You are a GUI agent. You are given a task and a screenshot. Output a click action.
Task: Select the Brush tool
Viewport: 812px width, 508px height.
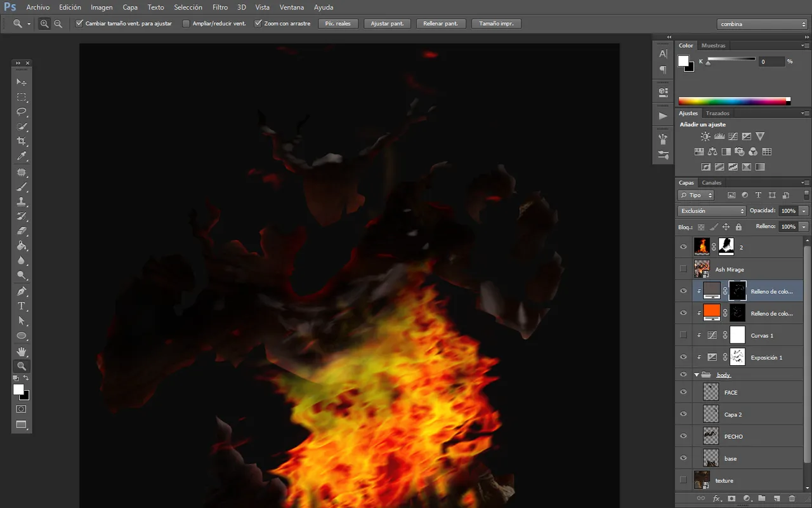click(x=22, y=187)
